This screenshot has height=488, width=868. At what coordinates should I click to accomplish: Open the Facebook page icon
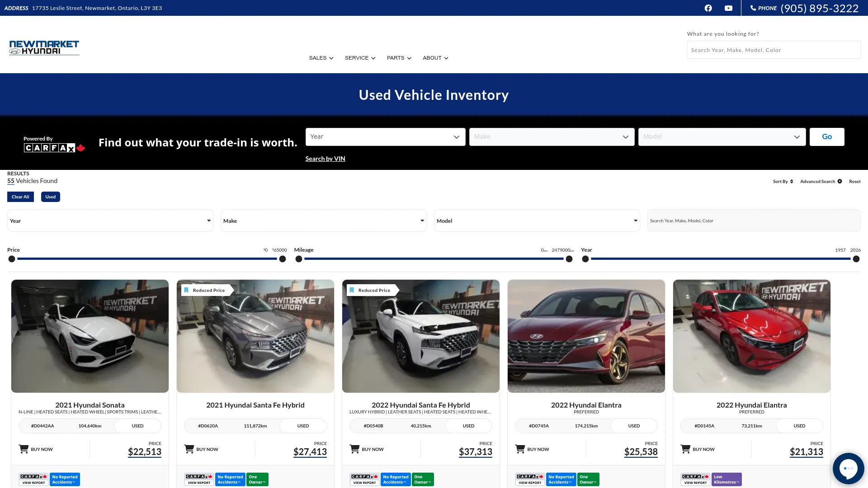tap(708, 8)
